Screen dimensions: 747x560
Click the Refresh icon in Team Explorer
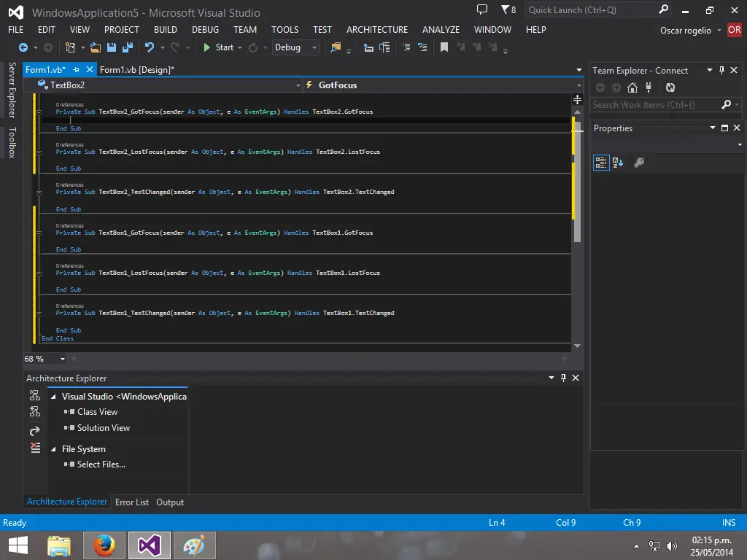click(670, 87)
